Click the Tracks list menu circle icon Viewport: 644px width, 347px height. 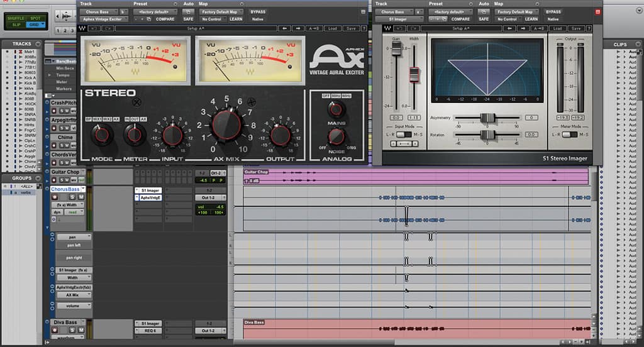pos(38,43)
